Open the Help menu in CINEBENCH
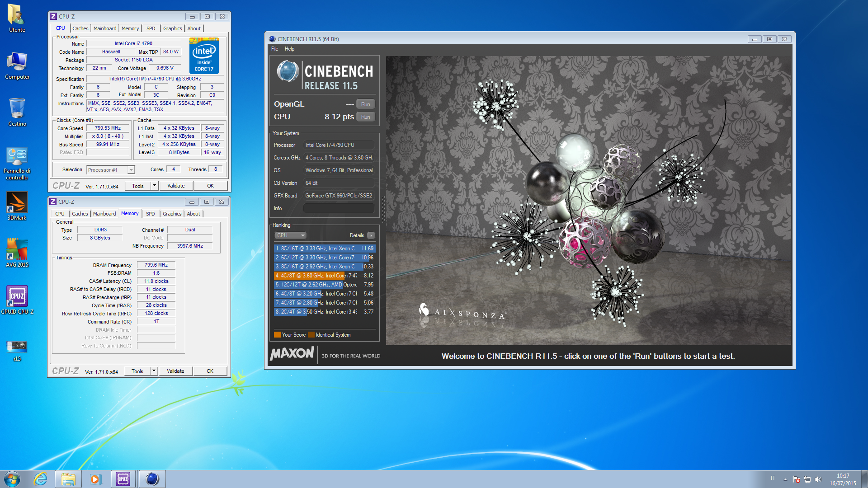Image resolution: width=868 pixels, height=488 pixels. pos(289,49)
